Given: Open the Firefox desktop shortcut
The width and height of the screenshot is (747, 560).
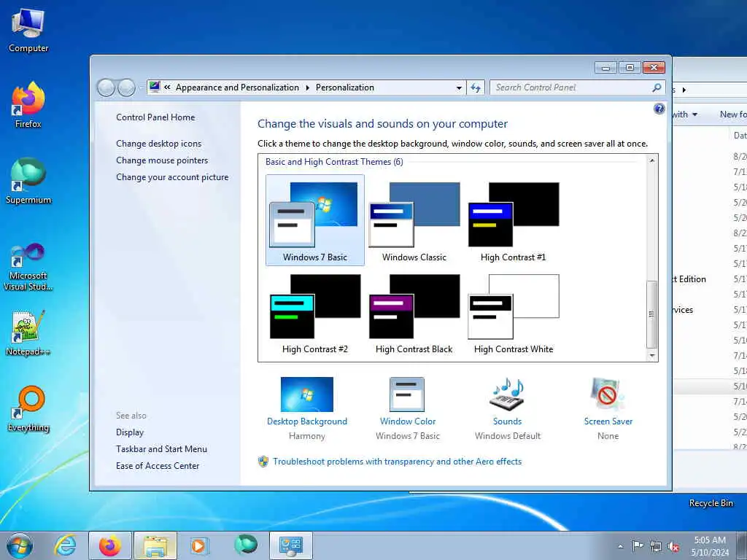Looking at the screenshot, I should coord(28,106).
